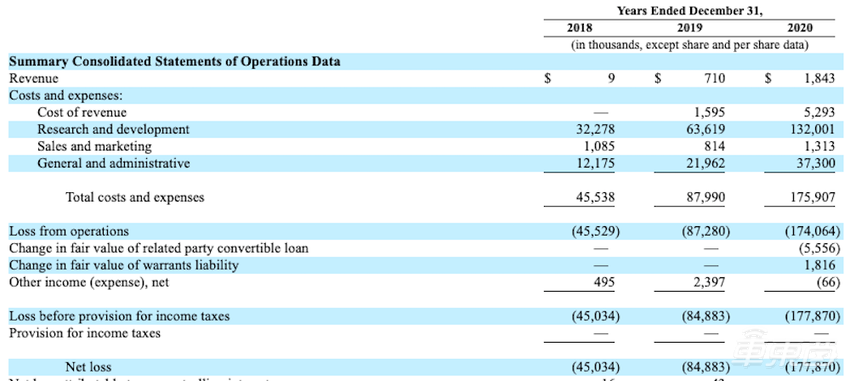Click the 2020 column header
Viewport: 850px width, 381px height.
tap(801, 28)
